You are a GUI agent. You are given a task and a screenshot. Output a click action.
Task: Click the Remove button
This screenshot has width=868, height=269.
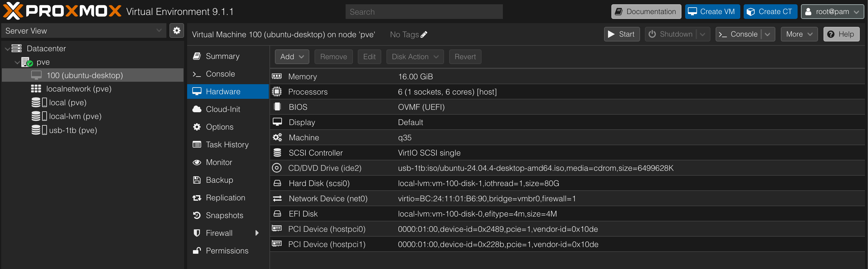[334, 57]
